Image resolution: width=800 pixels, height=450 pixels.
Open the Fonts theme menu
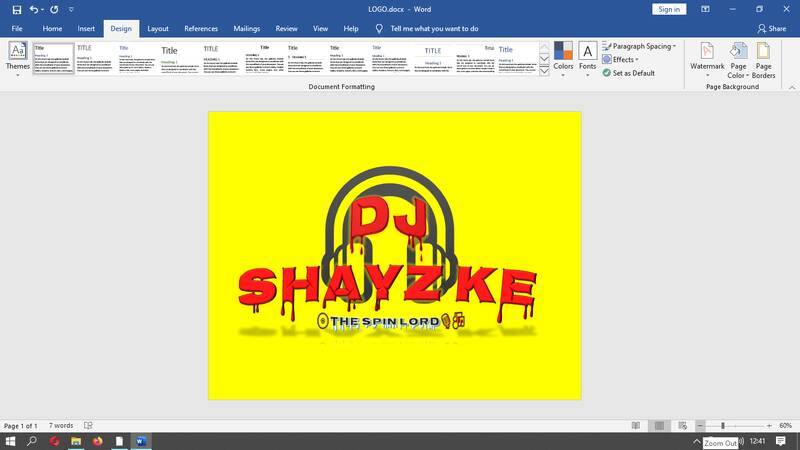click(x=587, y=57)
